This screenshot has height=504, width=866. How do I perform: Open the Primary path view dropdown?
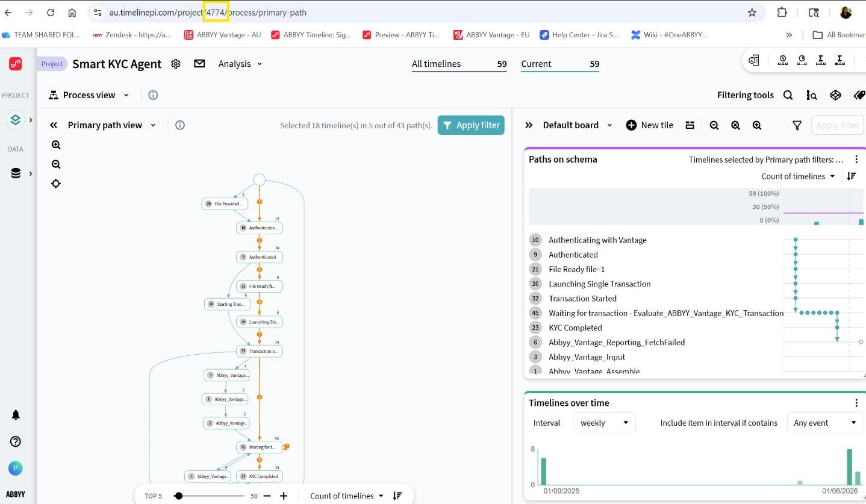click(x=111, y=125)
